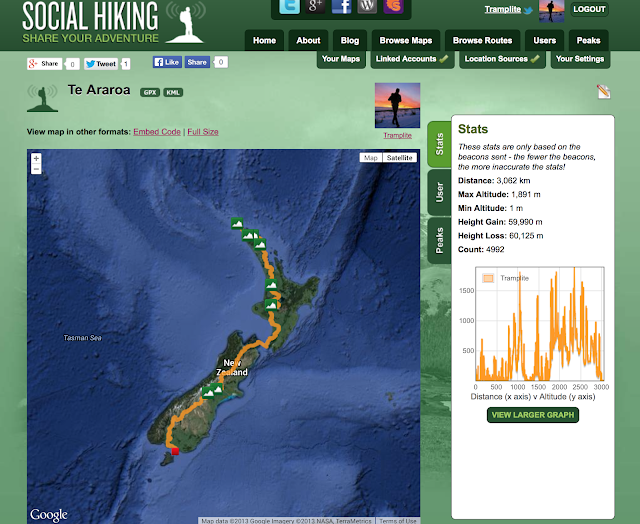Open Your Settings

tap(580, 59)
